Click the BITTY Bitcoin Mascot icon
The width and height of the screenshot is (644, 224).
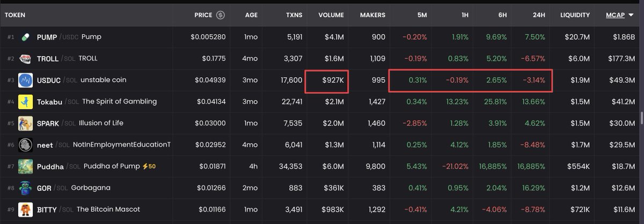pyautogui.click(x=25, y=210)
